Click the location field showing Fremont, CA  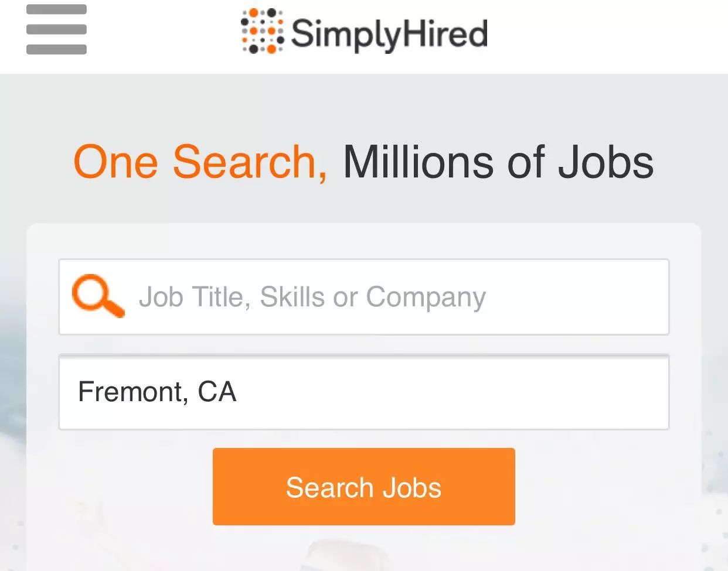point(363,392)
